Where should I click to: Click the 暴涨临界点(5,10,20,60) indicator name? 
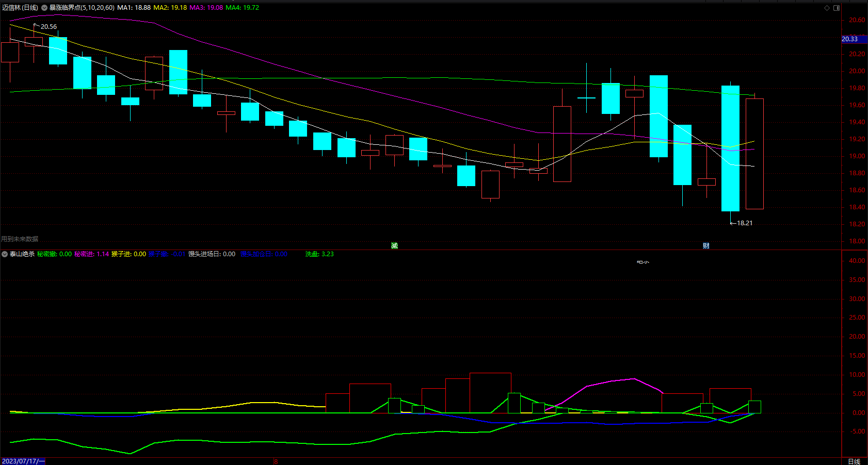click(82, 8)
